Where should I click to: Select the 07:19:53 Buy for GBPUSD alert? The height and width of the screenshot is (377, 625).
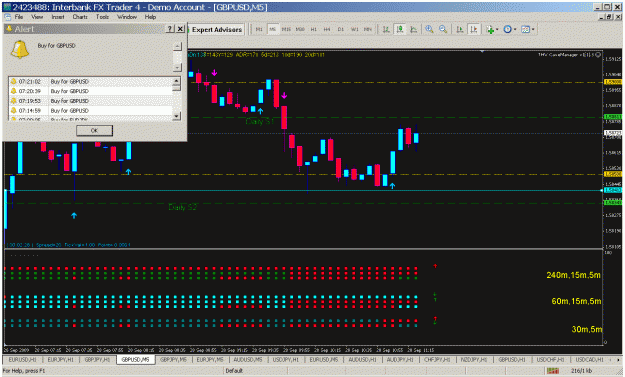point(91,101)
